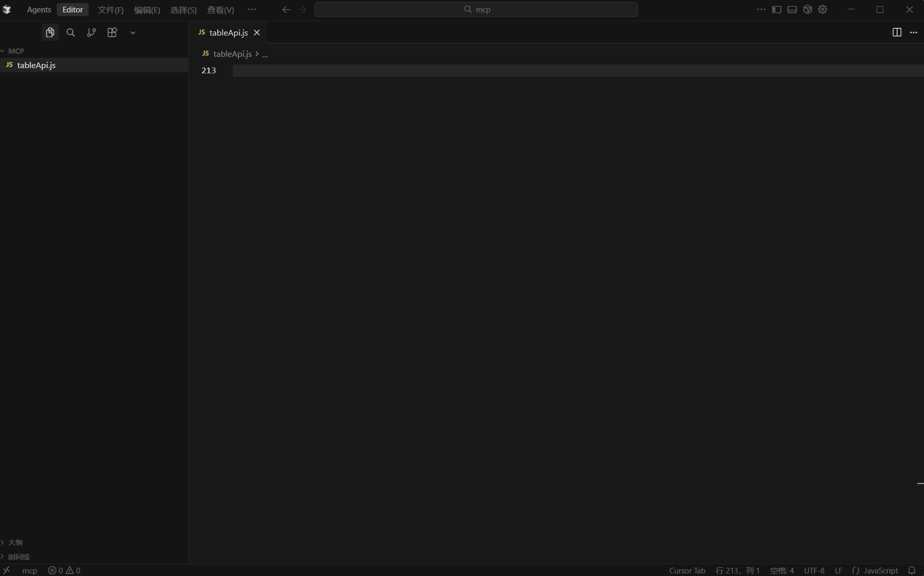Open the Source Control icon
Screen dimensions: 924x576
click(x=91, y=32)
